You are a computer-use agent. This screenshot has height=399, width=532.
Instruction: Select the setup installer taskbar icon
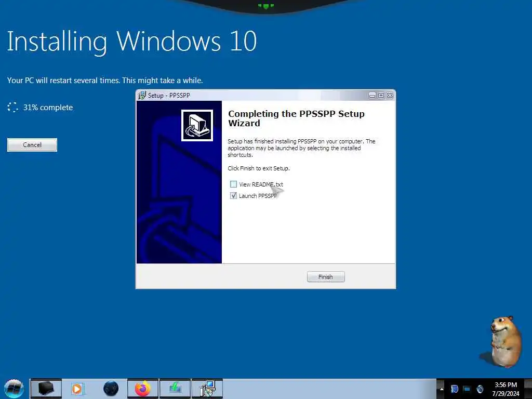tap(207, 389)
